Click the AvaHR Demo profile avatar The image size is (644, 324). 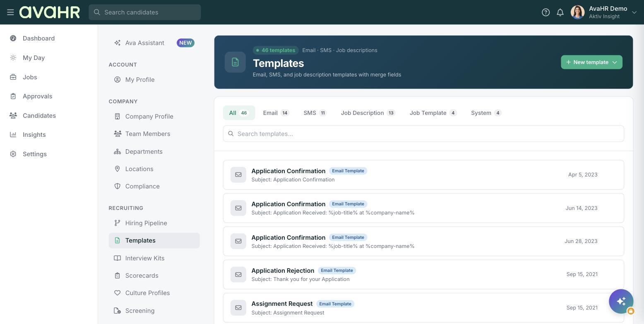[x=577, y=12]
